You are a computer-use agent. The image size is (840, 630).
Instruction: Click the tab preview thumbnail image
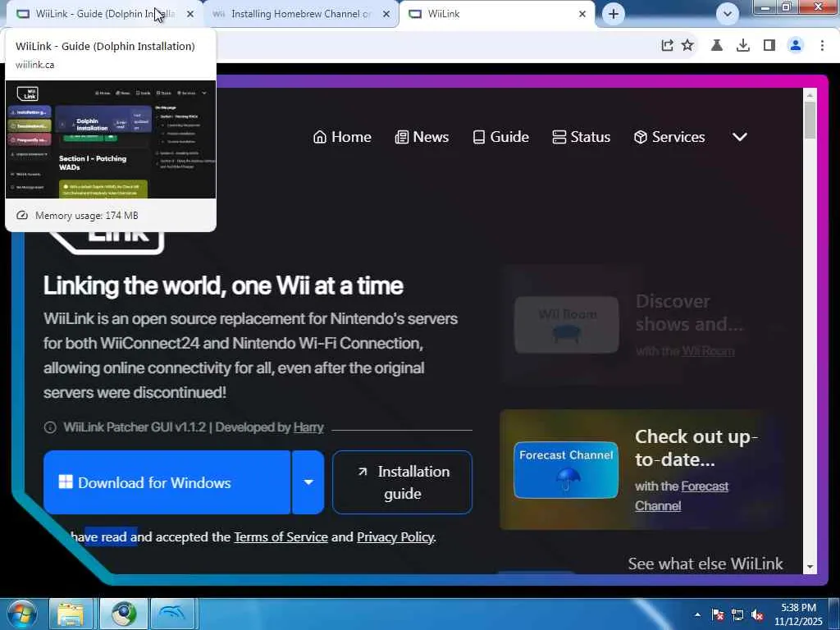point(111,139)
